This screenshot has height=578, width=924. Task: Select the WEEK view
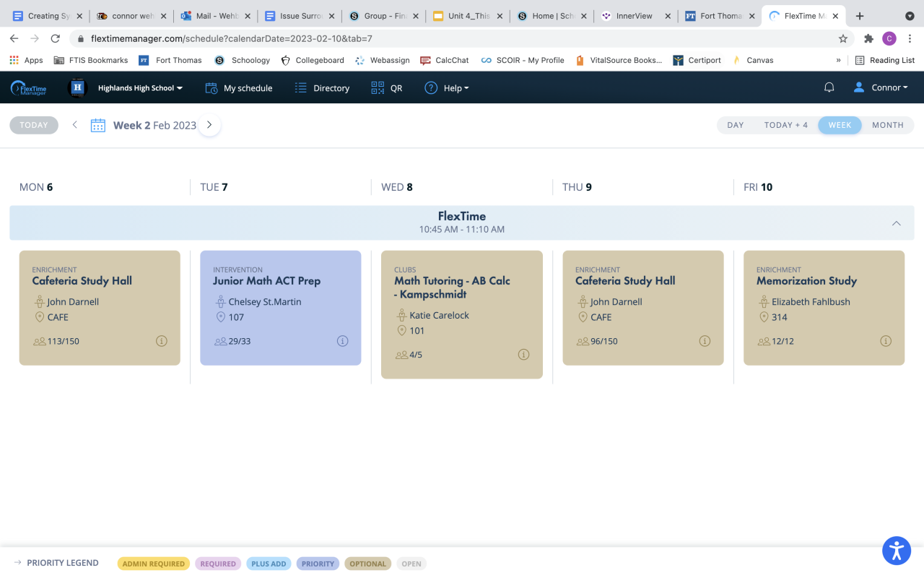840,125
